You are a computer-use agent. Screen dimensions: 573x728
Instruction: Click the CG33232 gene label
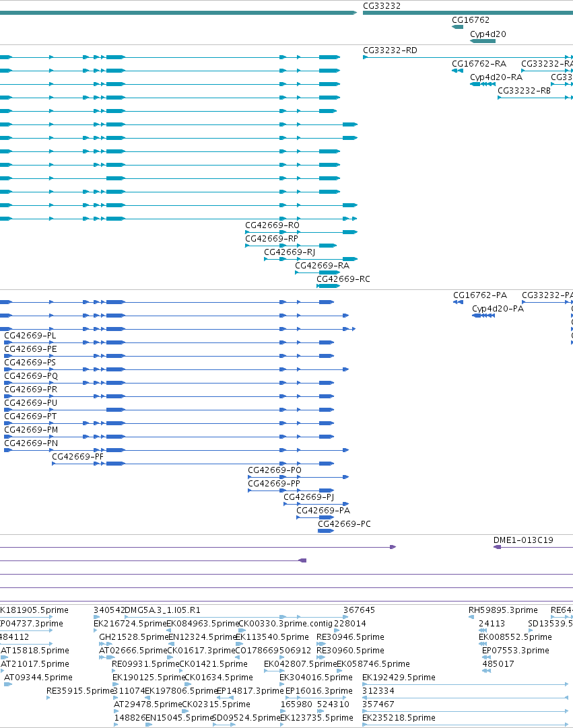coord(382,6)
